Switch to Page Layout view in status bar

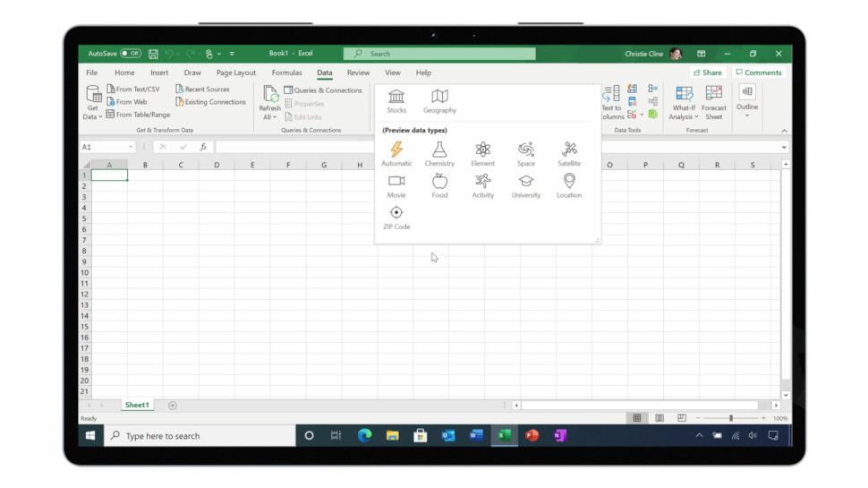click(x=660, y=418)
